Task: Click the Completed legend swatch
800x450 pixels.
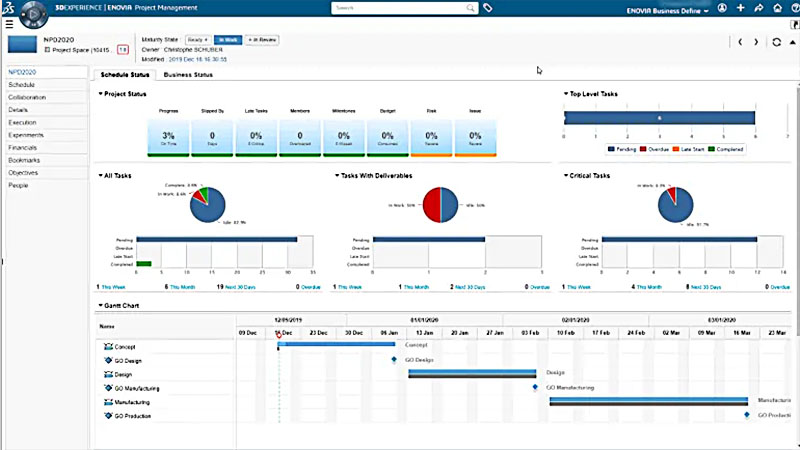Action: (x=711, y=149)
